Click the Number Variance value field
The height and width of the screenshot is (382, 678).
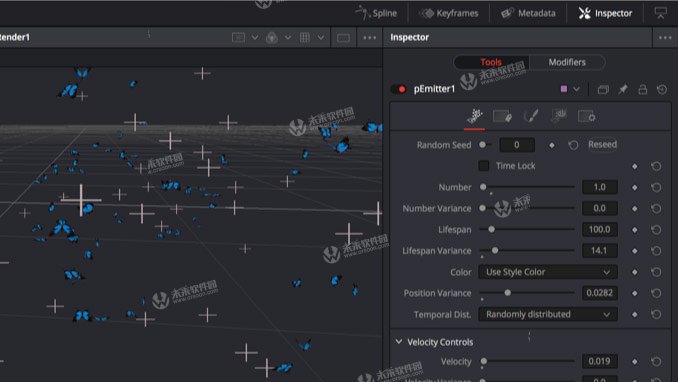[x=600, y=209]
